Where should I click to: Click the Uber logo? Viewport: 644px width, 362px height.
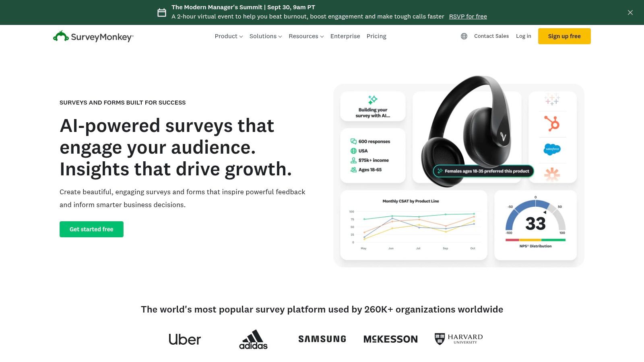185,339
